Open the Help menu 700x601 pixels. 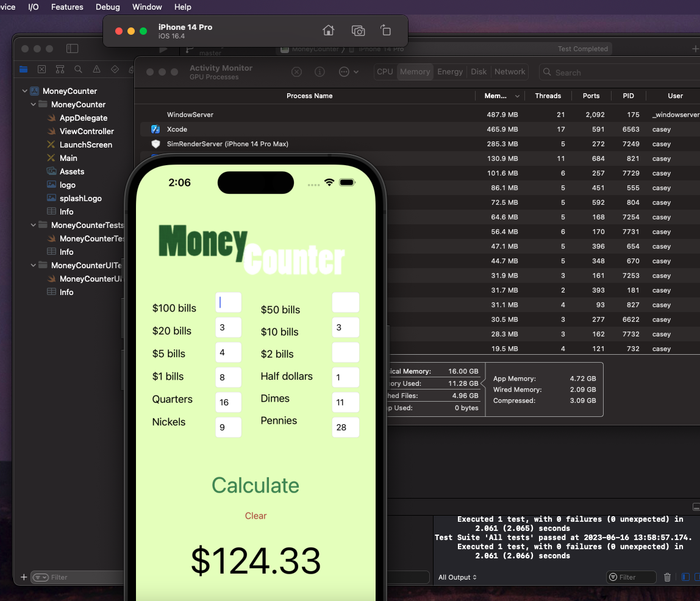[182, 7]
